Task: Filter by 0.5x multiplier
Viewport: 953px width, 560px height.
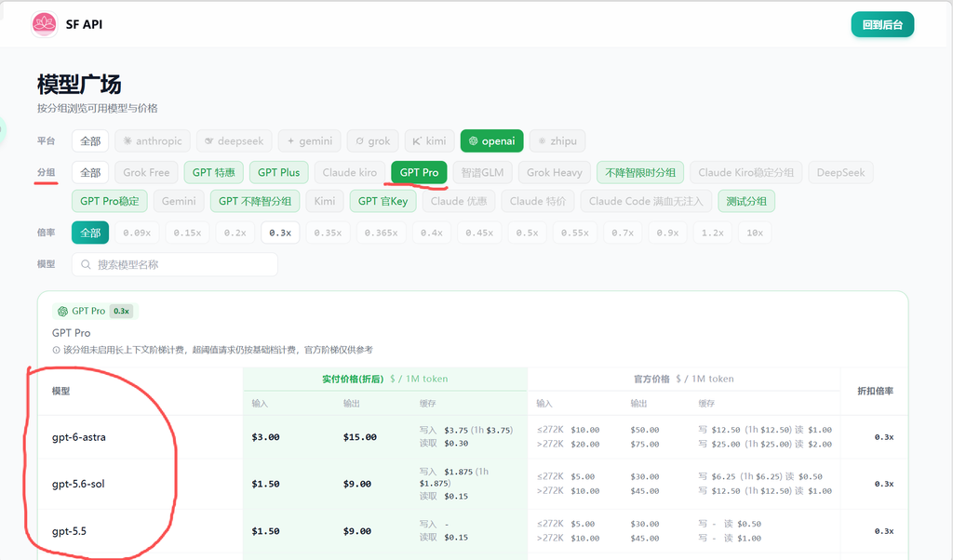Action: coord(527,233)
